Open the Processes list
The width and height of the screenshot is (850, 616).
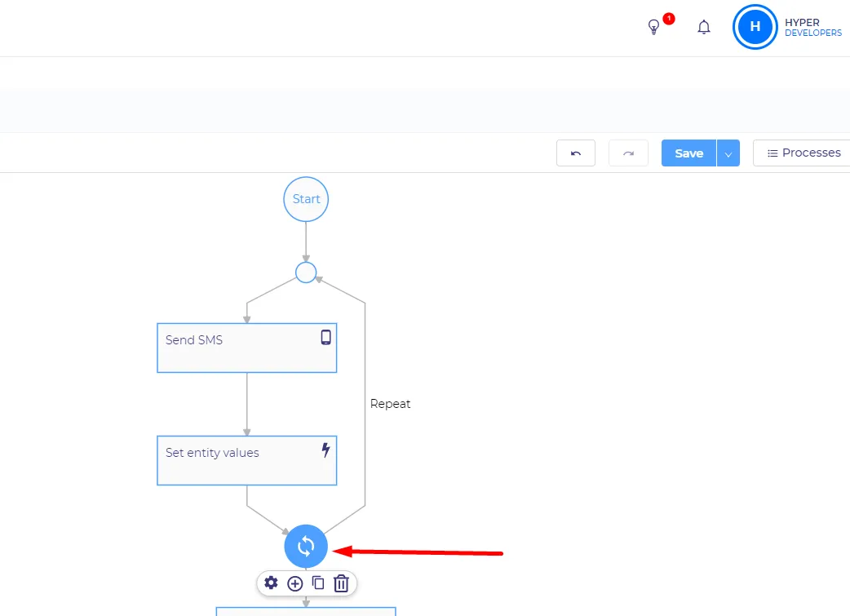804,153
